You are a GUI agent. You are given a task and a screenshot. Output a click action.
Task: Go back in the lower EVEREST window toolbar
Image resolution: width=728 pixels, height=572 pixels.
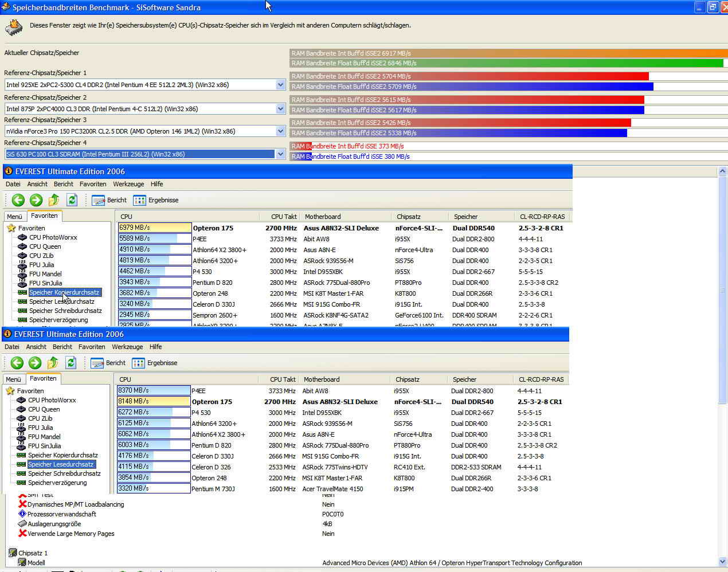tap(17, 362)
